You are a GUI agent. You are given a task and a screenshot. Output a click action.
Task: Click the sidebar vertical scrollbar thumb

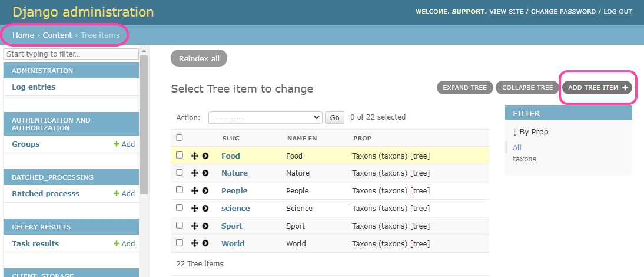(144, 125)
